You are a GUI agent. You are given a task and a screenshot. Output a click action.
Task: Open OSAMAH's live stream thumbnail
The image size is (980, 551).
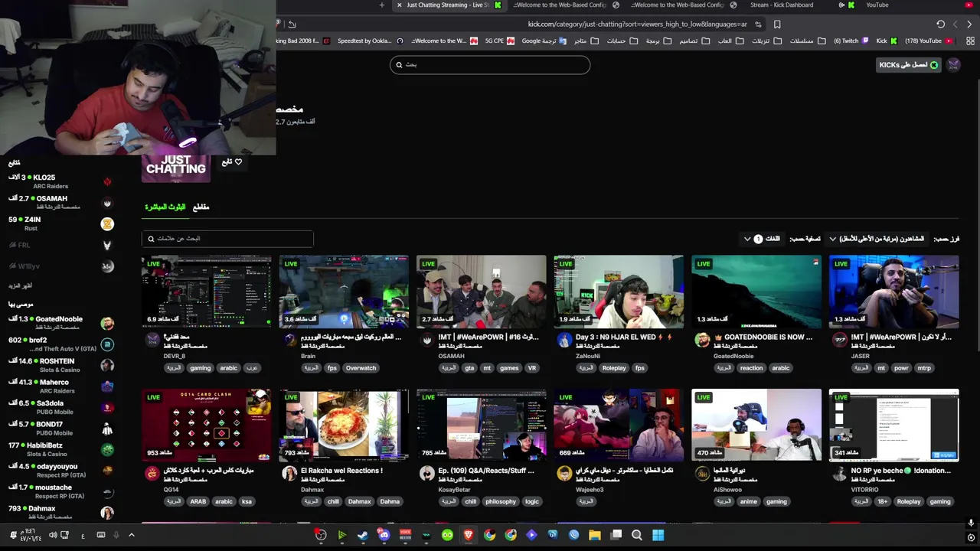click(482, 292)
